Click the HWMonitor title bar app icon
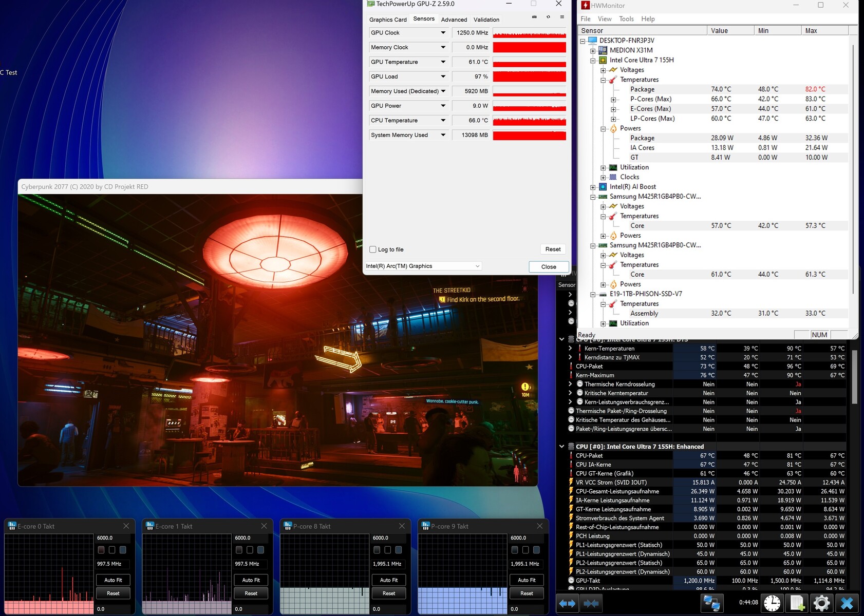This screenshot has width=864, height=616. (585, 6)
